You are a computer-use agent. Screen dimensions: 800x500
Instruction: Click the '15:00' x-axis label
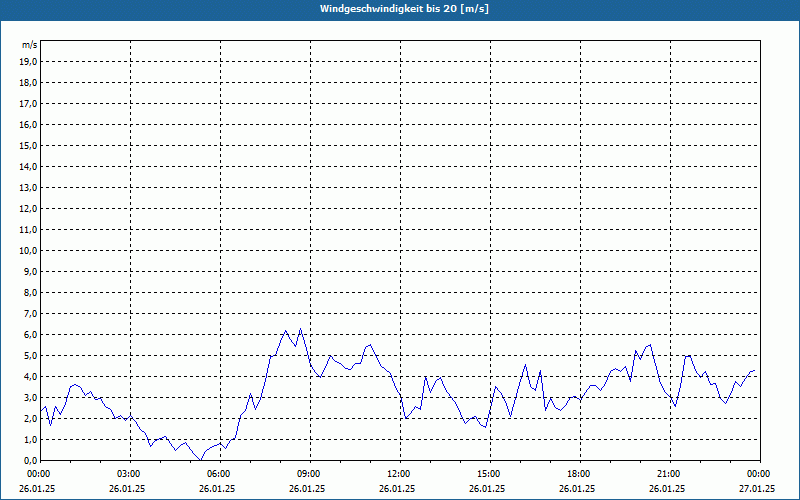[x=490, y=474]
